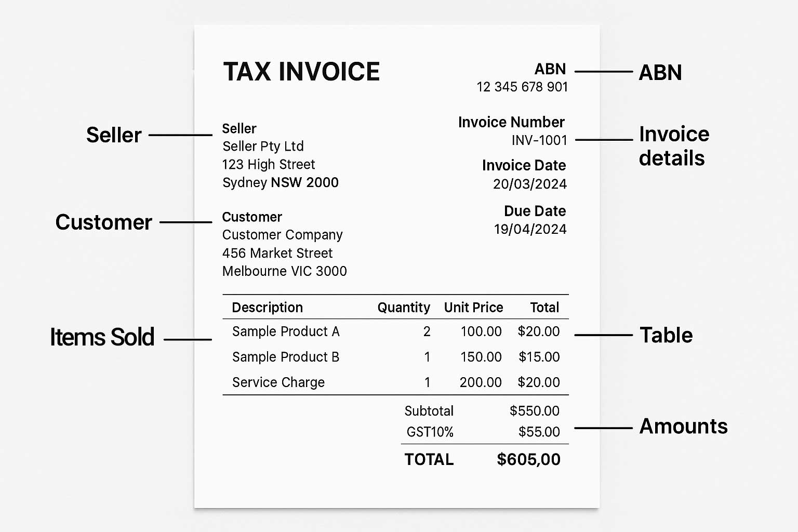Select the subtotal amount $550.00
The height and width of the screenshot is (532, 798).
pos(534,411)
